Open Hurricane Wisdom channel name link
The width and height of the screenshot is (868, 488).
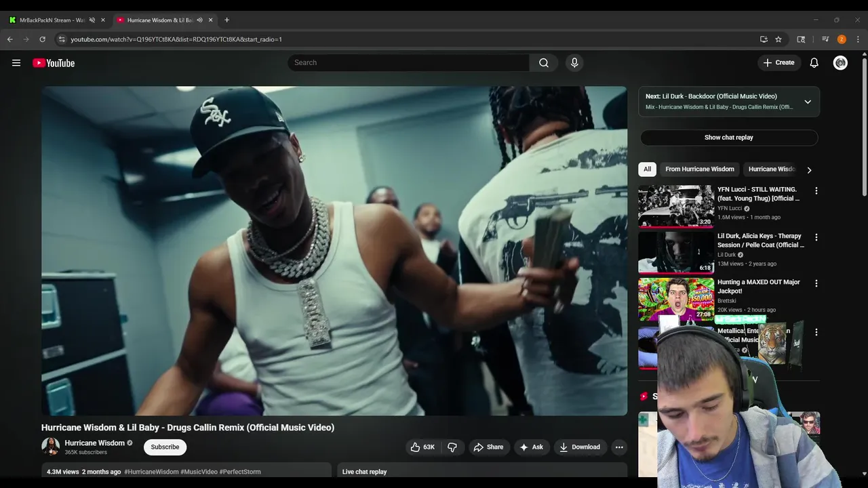coord(94,443)
